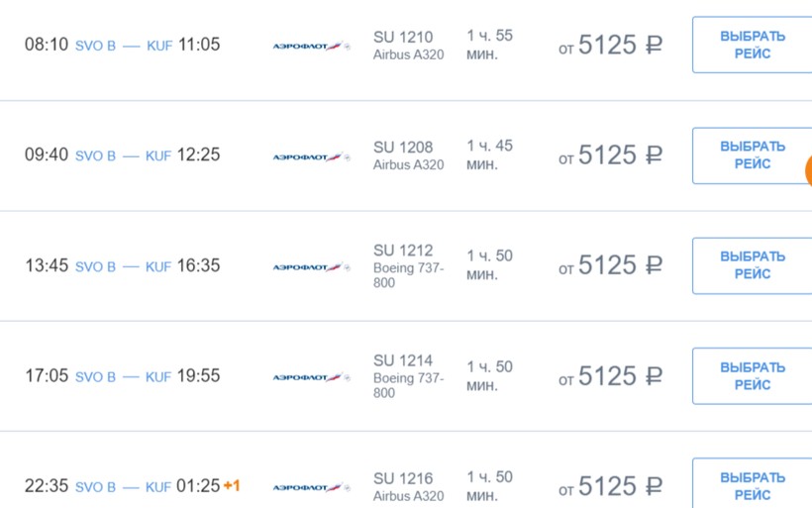Click Aeroflot logo on flight SU 1212

pos(311,266)
